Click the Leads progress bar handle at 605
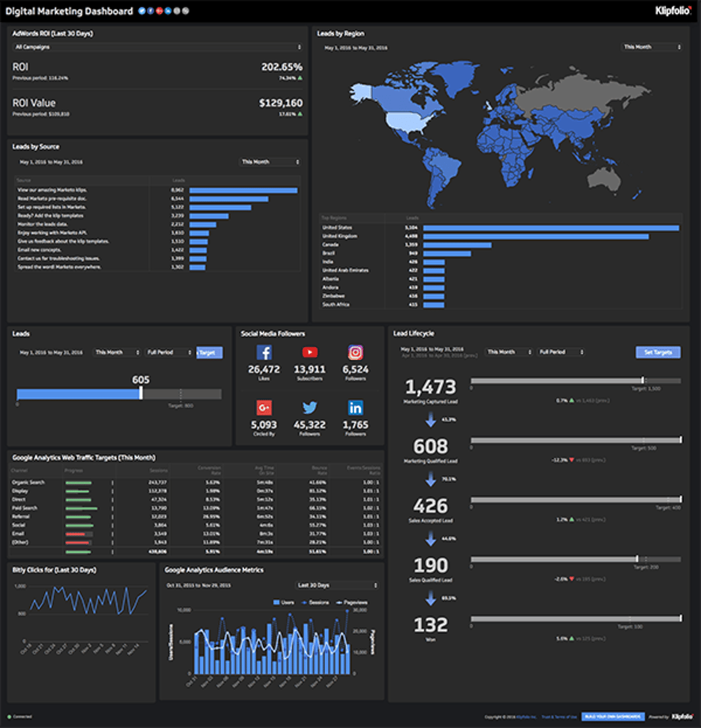This screenshot has width=701, height=728. click(x=141, y=394)
